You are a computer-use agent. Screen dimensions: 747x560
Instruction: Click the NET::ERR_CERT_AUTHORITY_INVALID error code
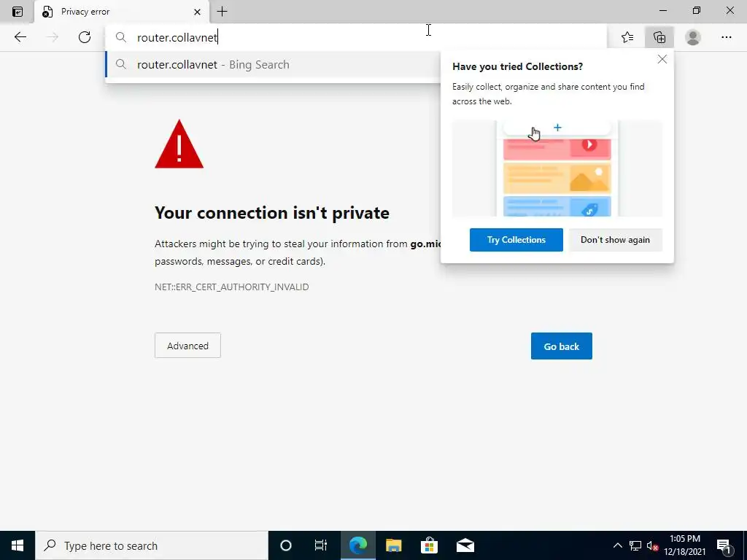pos(231,287)
